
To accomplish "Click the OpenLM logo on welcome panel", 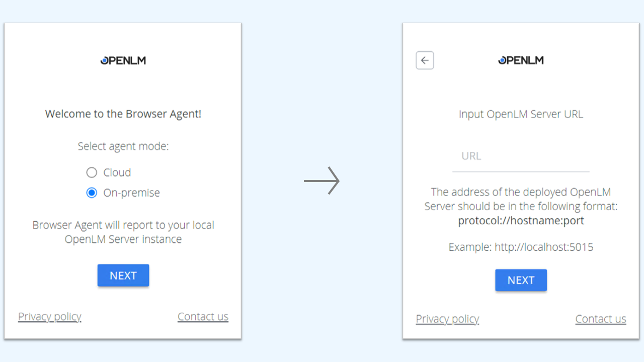I will [x=123, y=60].
